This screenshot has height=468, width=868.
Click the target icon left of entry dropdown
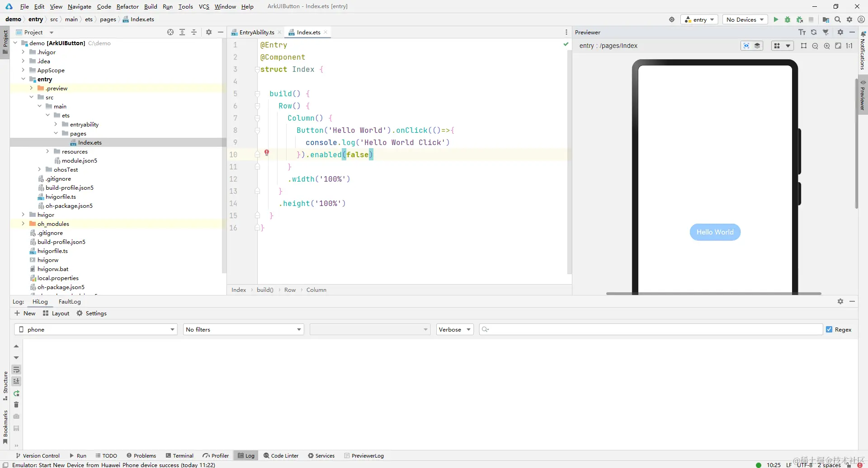tap(672, 19)
